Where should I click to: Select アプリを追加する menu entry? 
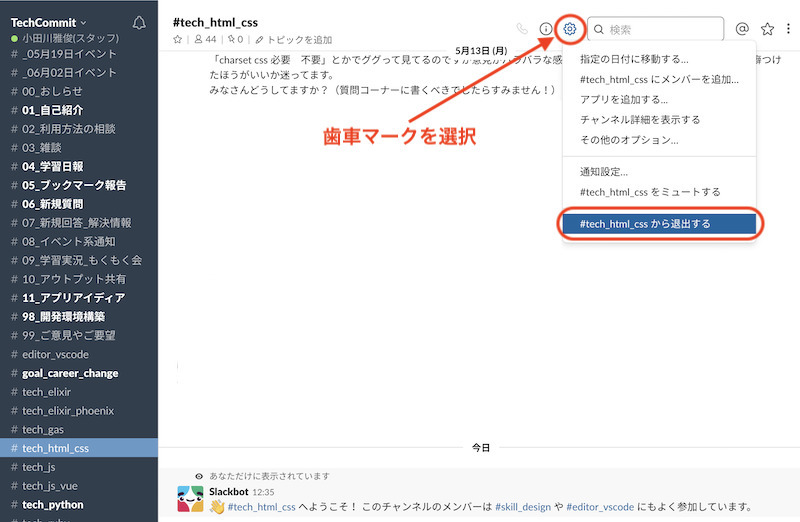click(659, 100)
